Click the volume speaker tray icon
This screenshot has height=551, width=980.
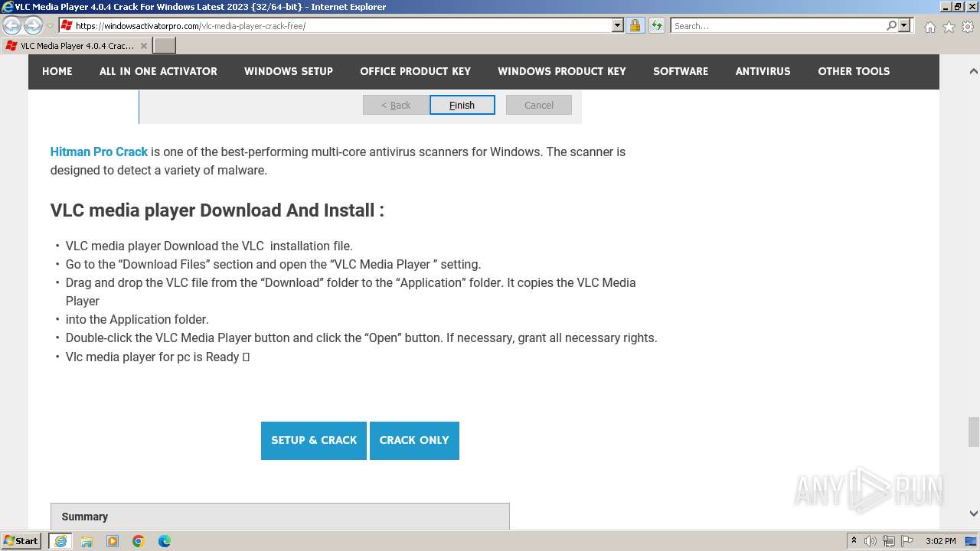871,541
